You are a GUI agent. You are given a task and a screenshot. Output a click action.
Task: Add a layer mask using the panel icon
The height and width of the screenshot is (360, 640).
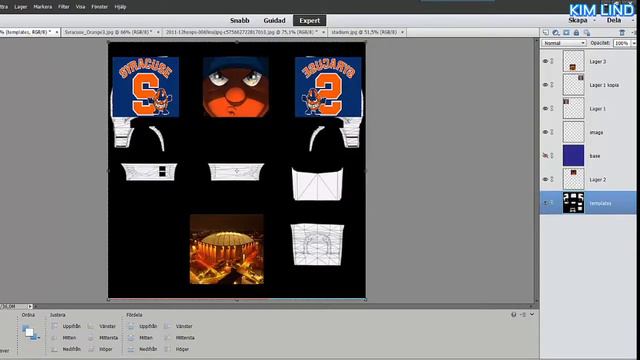click(x=566, y=32)
